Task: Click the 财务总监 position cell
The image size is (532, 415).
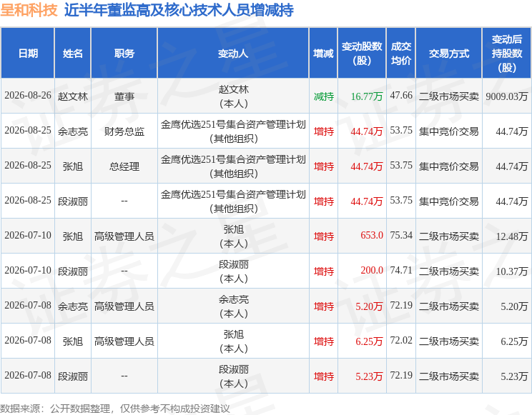Action: tap(124, 131)
